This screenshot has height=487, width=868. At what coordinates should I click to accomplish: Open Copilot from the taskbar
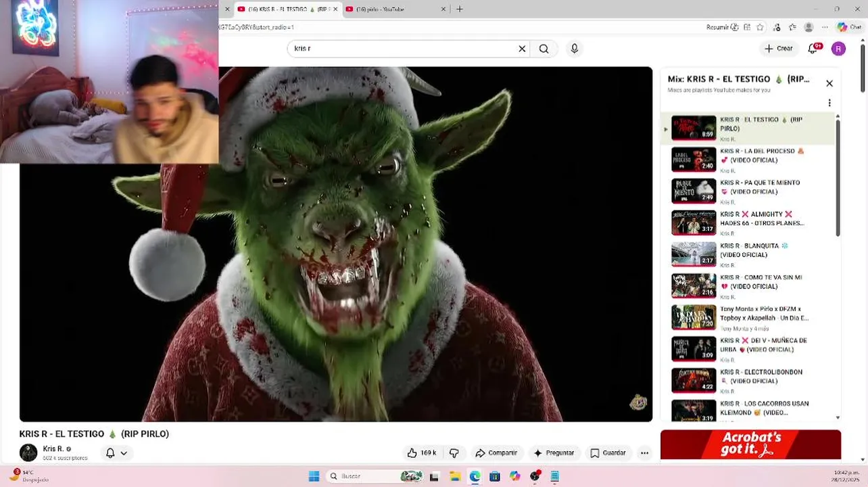515,476
